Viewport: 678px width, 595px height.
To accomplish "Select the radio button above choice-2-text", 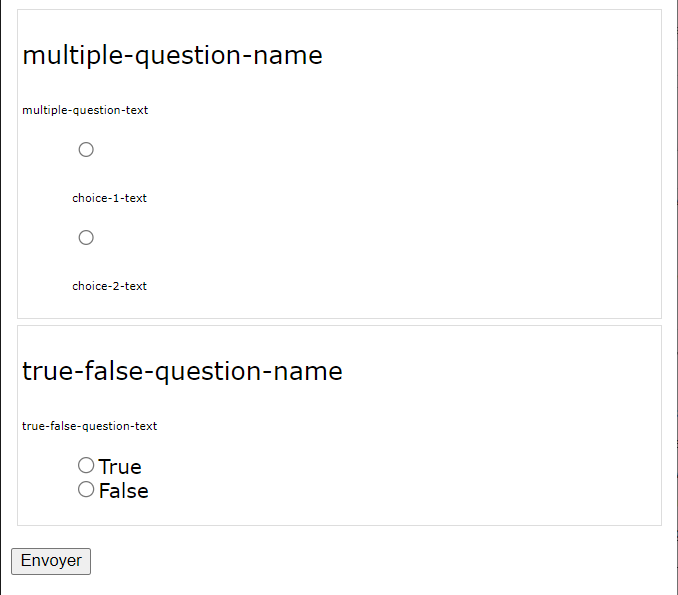I will click(86, 237).
